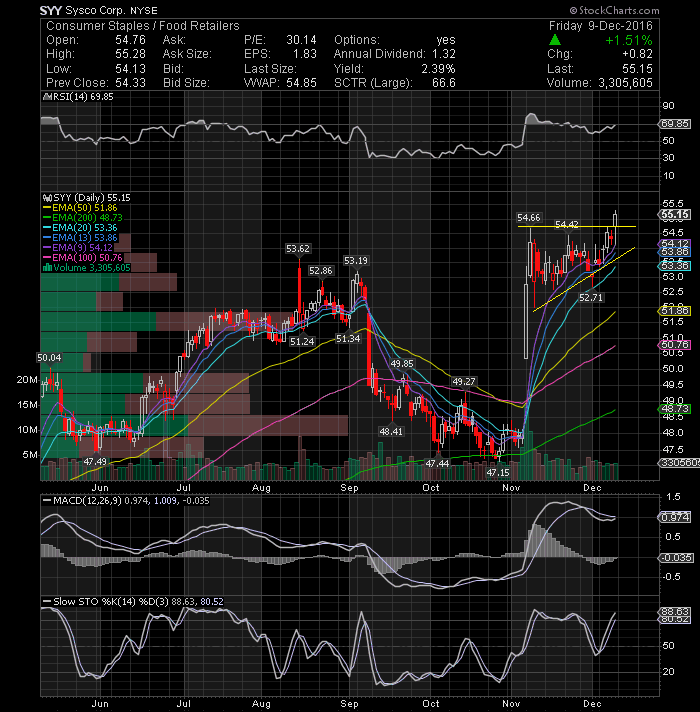Click the 47.15 November low label
The height and width of the screenshot is (712, 700).
point(498,472)
